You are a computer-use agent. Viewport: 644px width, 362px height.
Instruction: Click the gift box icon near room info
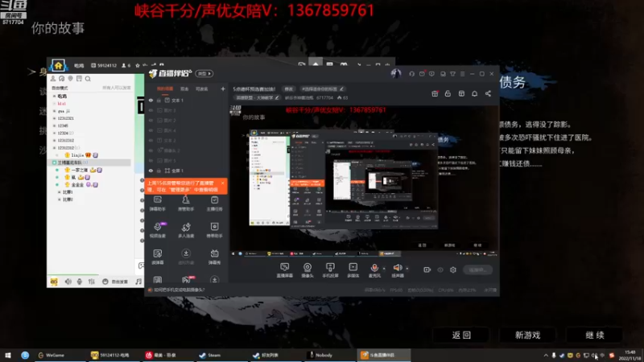pos(435,93)
